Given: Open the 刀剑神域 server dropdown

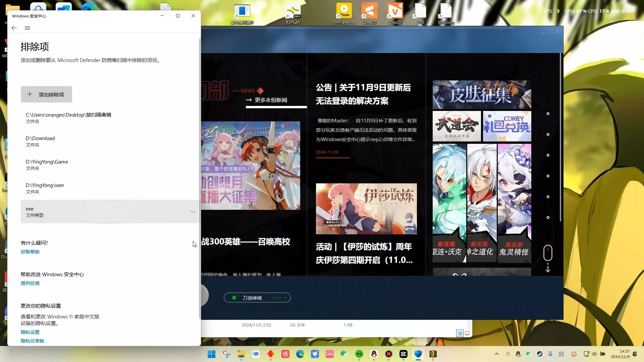Looking at the screenshot, I should coord(257,298).
